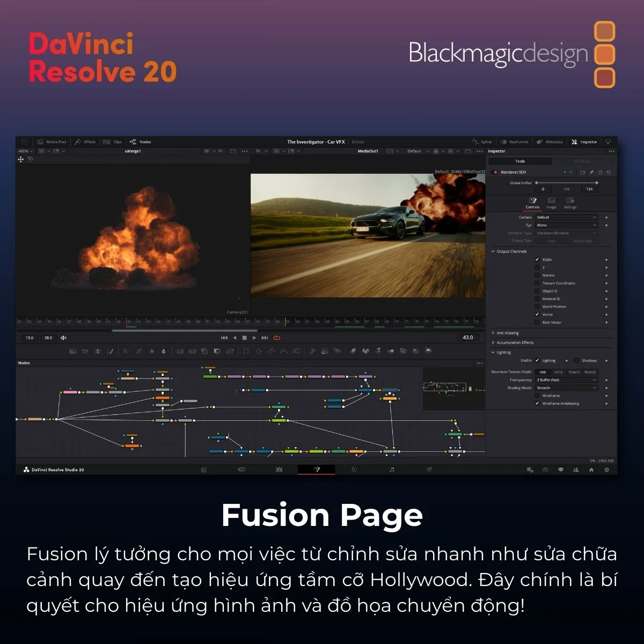Check the Object ID channel

[537, 291]
